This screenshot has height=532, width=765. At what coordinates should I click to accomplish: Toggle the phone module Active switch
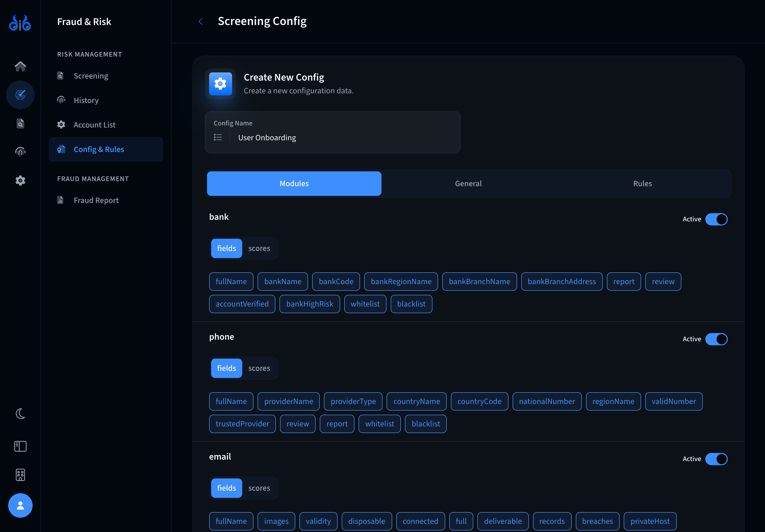(x=716, y=339)
